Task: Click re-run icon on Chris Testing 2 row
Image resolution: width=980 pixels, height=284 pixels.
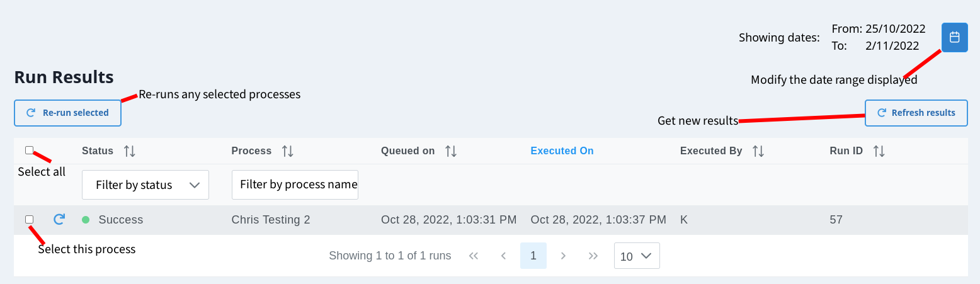Action: tap(59, 219)
